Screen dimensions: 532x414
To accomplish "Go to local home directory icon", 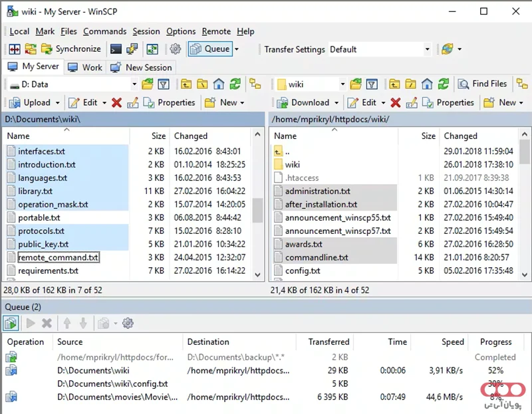I will click(x=219, y=84).
